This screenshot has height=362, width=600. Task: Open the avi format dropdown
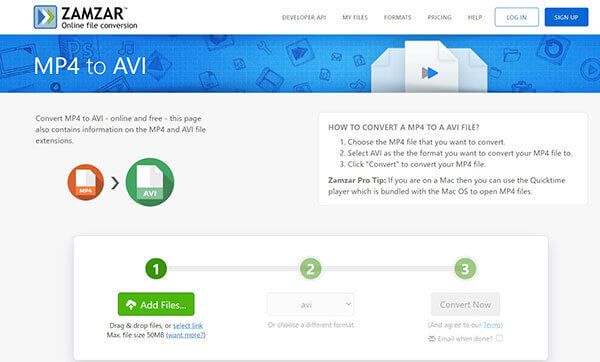[x=311, y=305]
